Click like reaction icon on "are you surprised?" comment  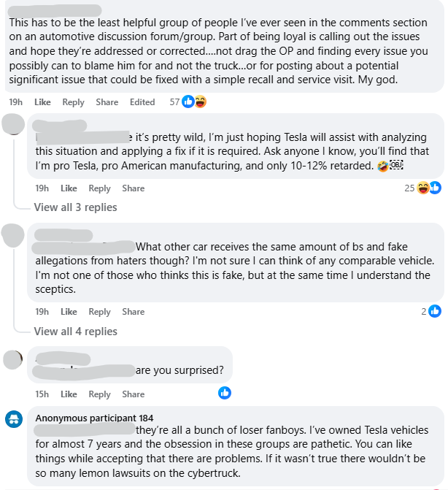pyautogui.click(x=225, y=394)
